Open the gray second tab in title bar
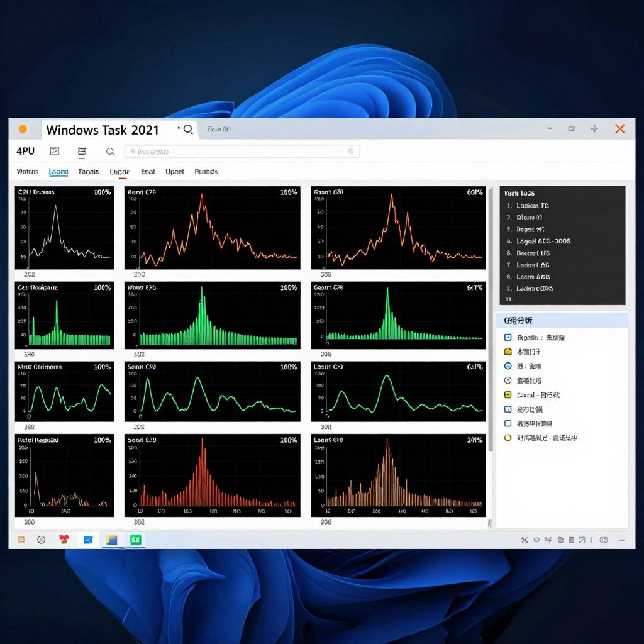This screenshot has height=644, width=644. click(219, 130)
